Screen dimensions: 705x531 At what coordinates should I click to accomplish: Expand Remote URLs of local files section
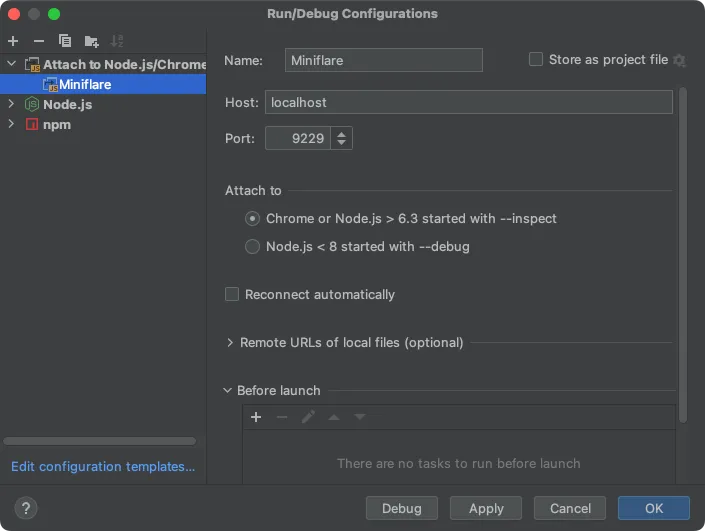(231, 342)
